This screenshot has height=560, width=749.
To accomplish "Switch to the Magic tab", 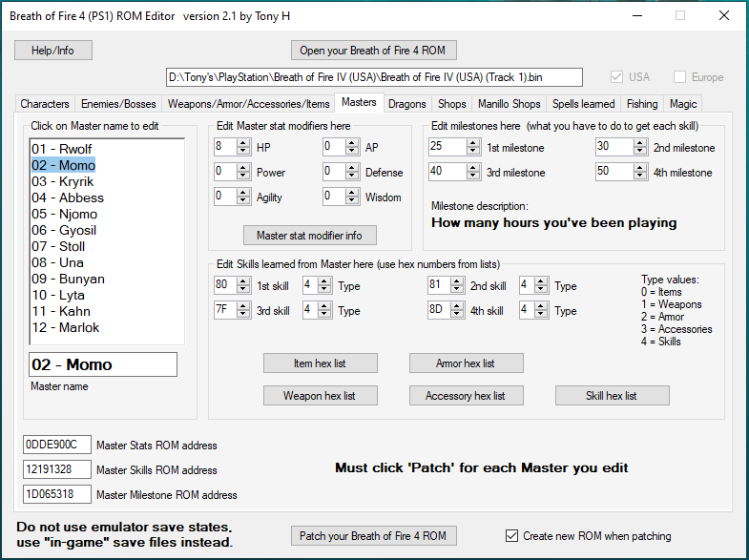I will click(x=683, y=104).
